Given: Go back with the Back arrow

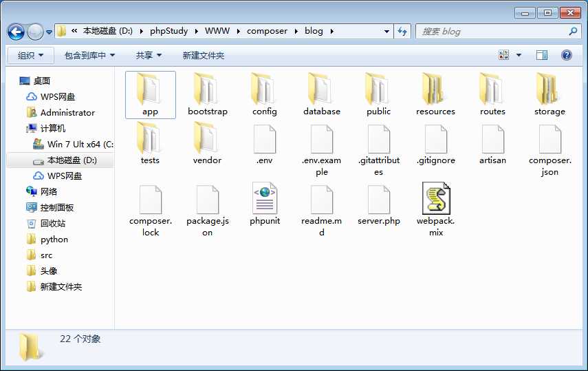Looking at the screenshot, I should pos(16,32).
